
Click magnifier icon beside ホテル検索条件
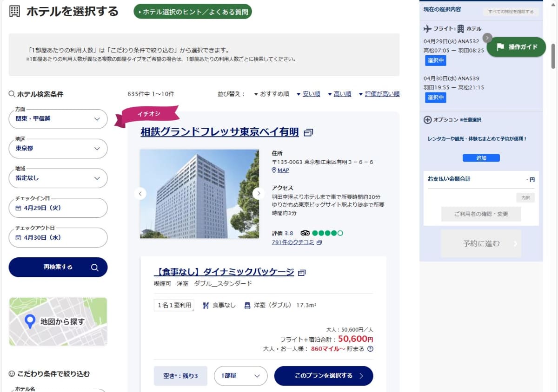(12, 94)
